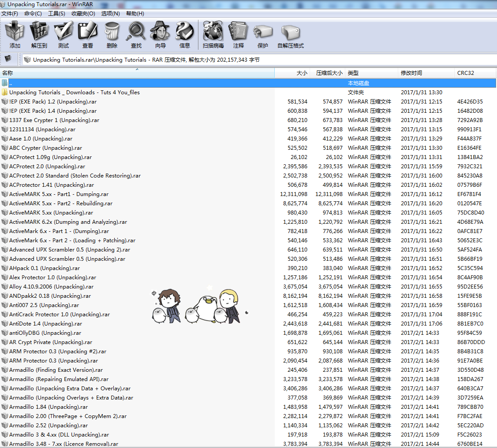Select 'Advanced UPX Scrambler 0.5 (Unpacking 2).rar'

point(70,249)
